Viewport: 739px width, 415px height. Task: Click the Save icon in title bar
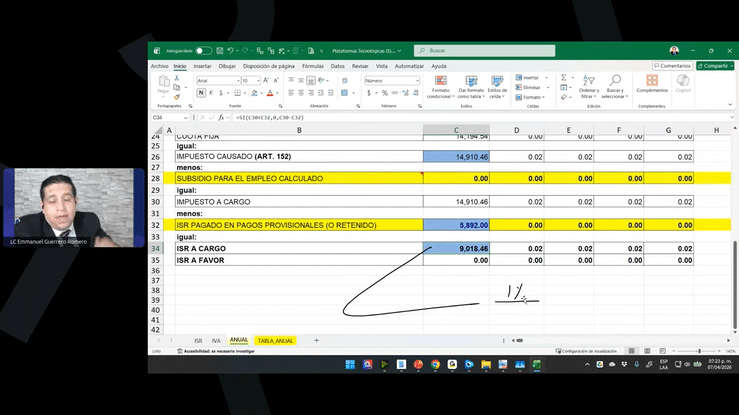220,50
